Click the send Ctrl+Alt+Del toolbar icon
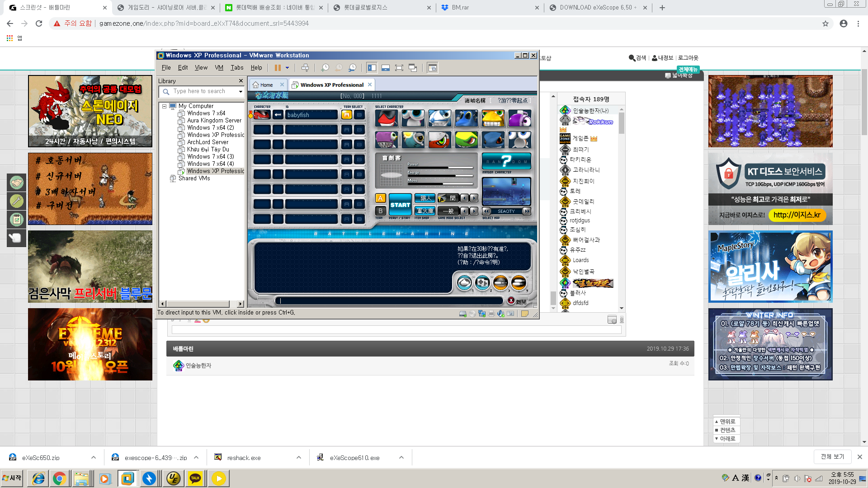 click(x=305, y=68)
